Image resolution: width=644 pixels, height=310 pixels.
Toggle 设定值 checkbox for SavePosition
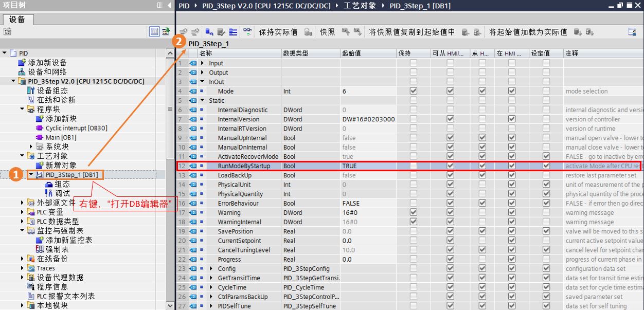[546, 231]
